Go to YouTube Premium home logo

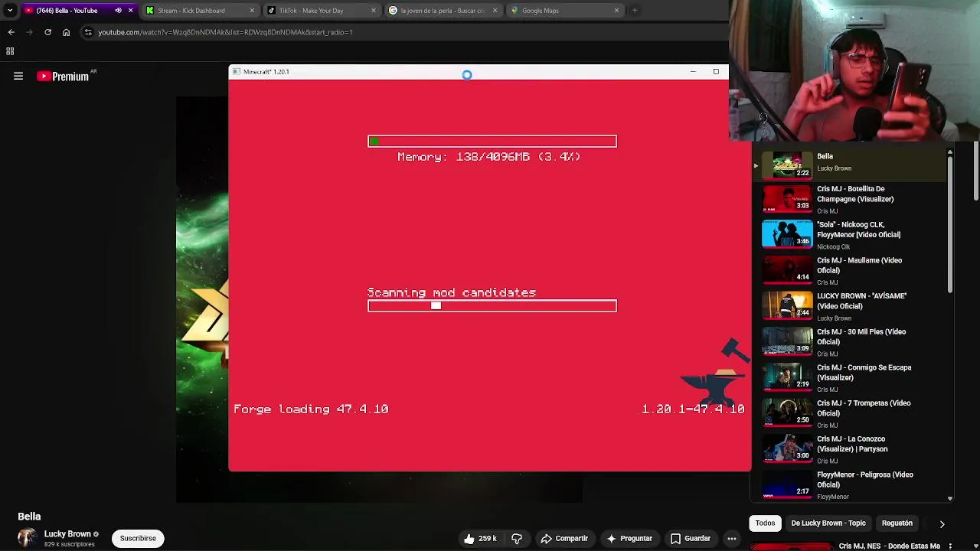pyautogui.click(x=64, y=76)
